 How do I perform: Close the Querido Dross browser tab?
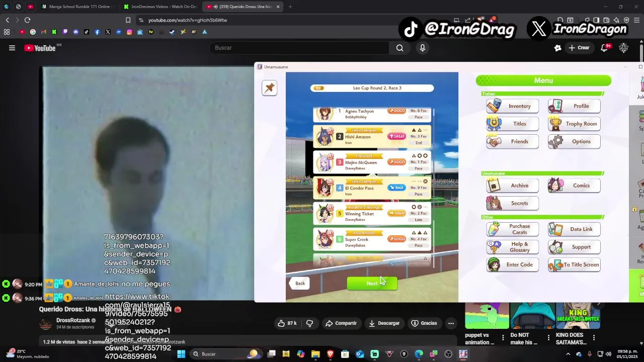[x=277, y=7]
